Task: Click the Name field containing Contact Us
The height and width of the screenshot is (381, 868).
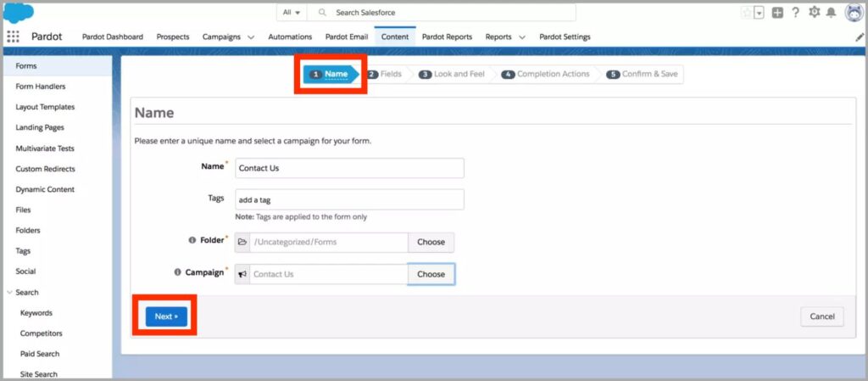Action: click(x=349, y=168)
